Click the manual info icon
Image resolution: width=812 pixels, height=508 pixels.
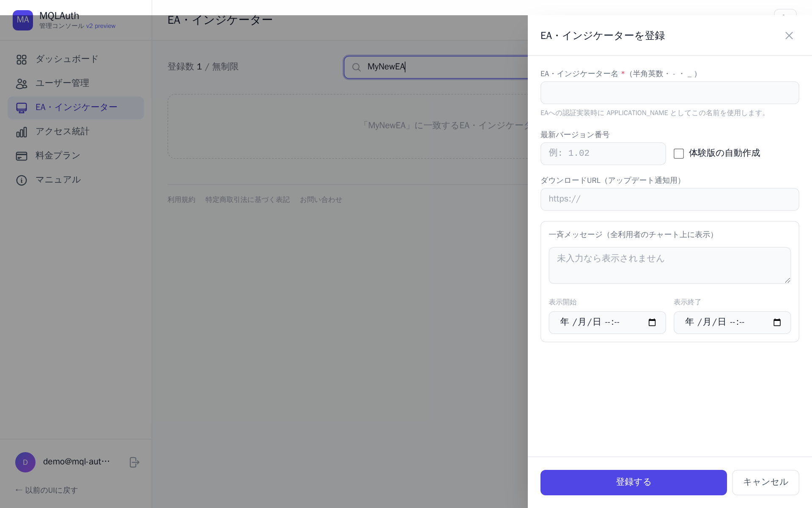[22, 180]
